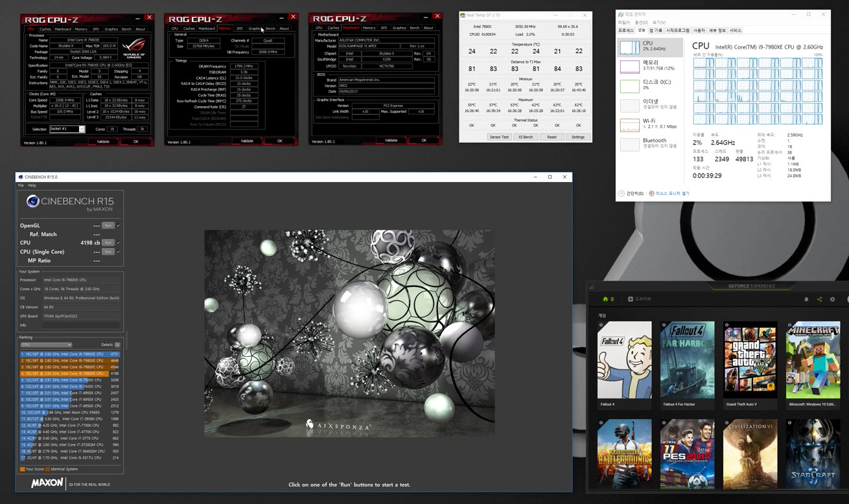Click Cinebench R15 title bar icon

click(20, 177)
